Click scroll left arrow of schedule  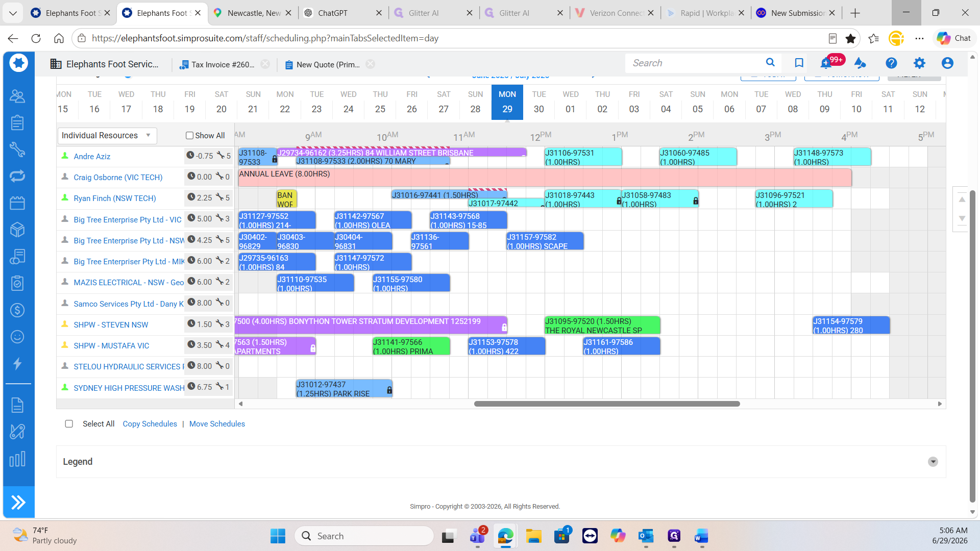click(x=240, y=404)
